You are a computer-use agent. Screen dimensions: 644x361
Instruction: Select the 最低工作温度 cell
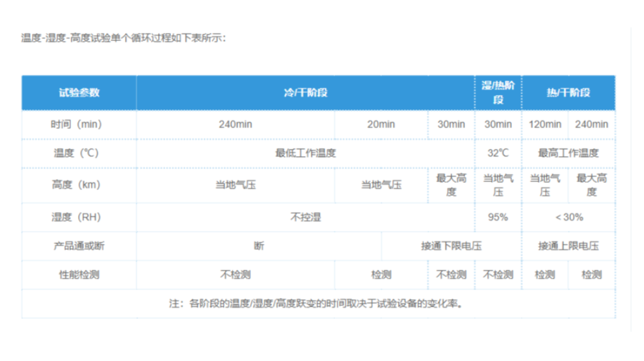[305, 154]
